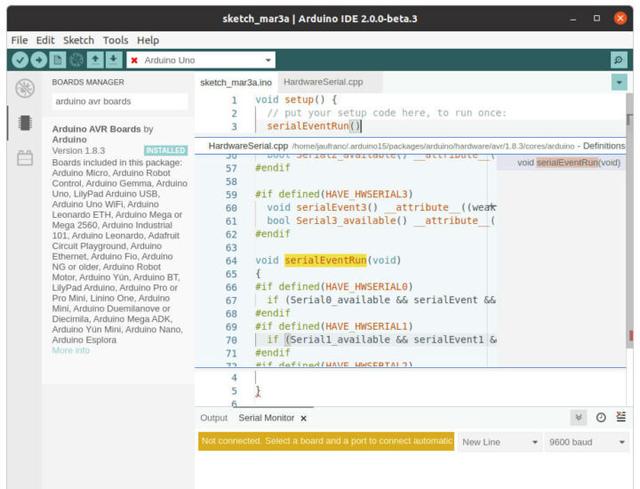The height and width of the screenshot is (489, 640).
Task: Click the Verify checkmark button
Action: [x=20, y=60]
